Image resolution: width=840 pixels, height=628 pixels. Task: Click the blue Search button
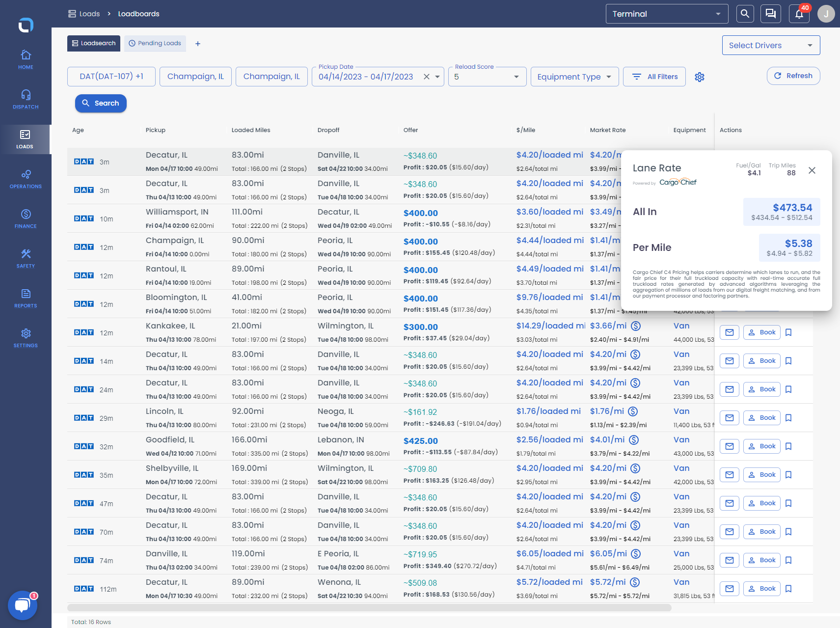click(101, 103)
